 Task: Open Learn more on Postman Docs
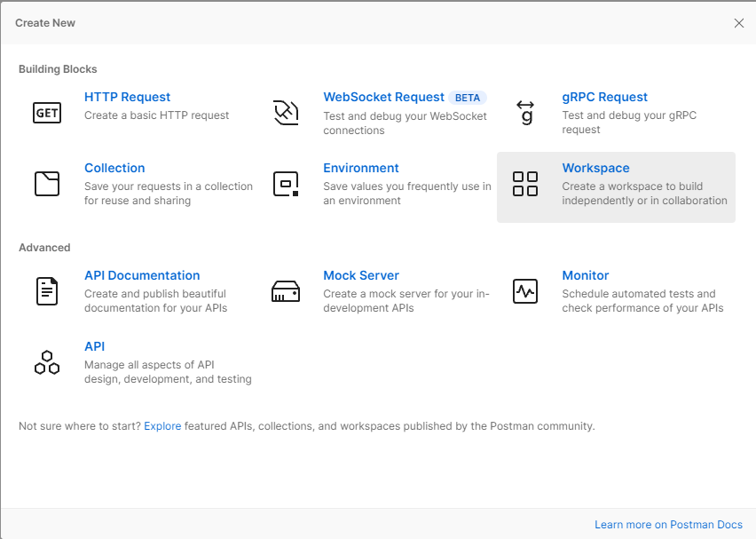[x=668, y=524]
